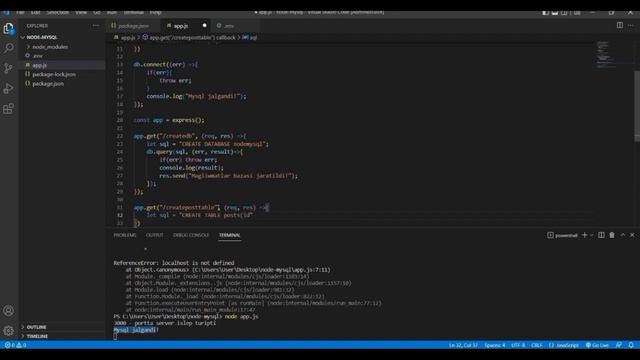Change end of line sequence CRLF
The width and height of the screenshot is (640, 360).
pyautogui.click(x=537, y=345)
